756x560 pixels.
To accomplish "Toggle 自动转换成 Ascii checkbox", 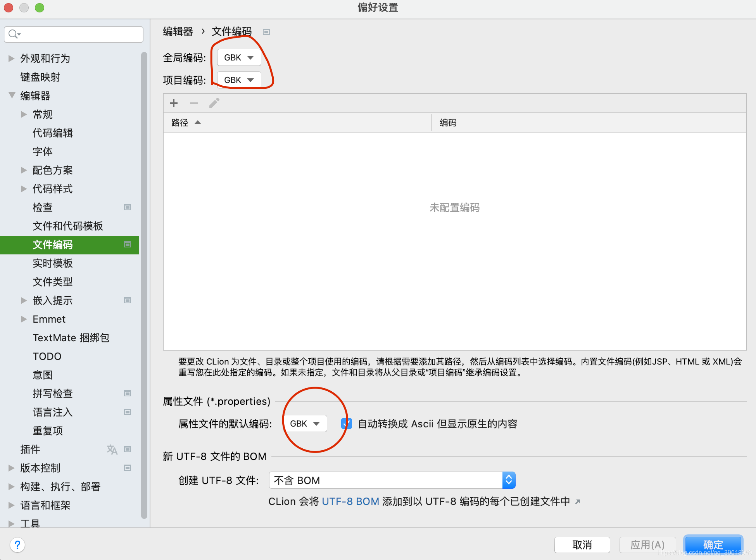I will 347,423.
